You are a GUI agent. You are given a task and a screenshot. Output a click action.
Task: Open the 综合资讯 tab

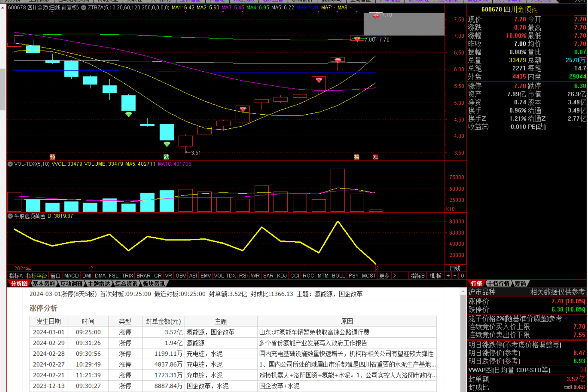tap(126, 283)
